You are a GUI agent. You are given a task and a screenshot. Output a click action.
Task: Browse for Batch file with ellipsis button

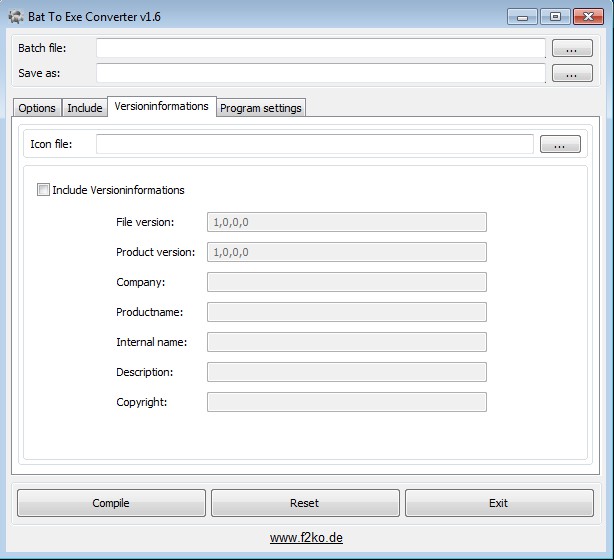click(572, 48)
